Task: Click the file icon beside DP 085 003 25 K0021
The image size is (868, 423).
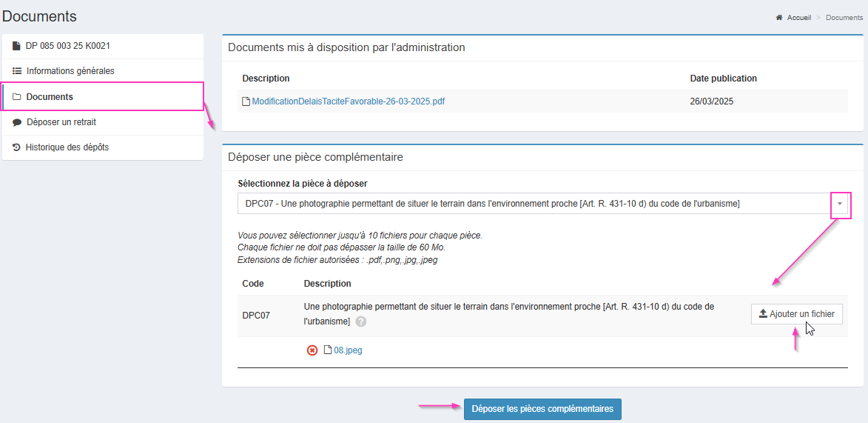Action: click(x=16, y=46)
